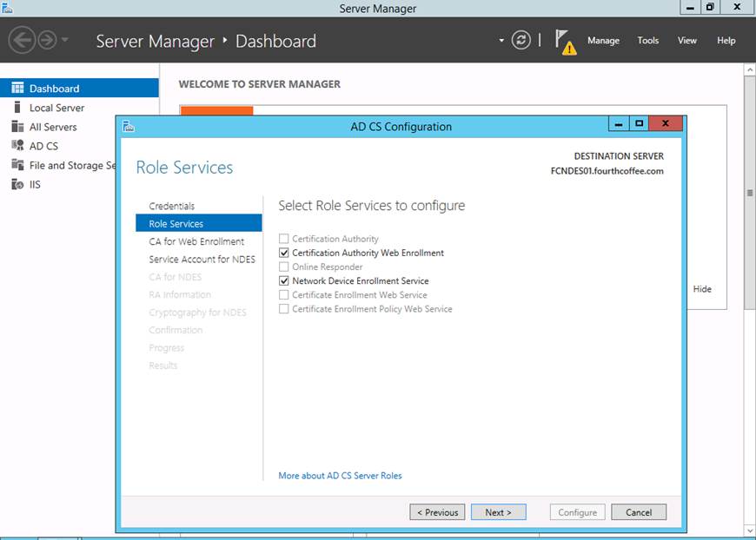Image resolution: width=756 pixels, height=540 pixels.
Task: Expand the dropdown arrow beside refresh icon
Action: pyautogui.click(x=501, y=41)
